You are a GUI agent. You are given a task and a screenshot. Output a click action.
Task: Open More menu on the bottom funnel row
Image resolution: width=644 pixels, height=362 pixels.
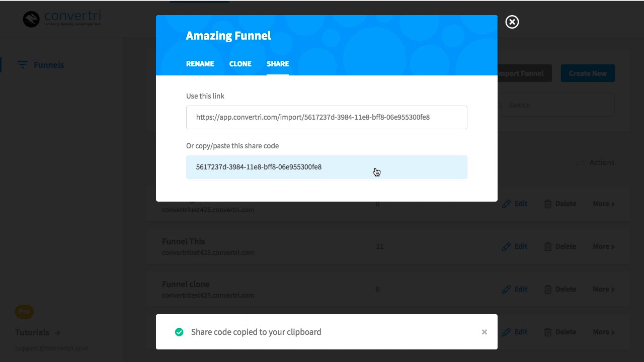click(x=603, y=332)
